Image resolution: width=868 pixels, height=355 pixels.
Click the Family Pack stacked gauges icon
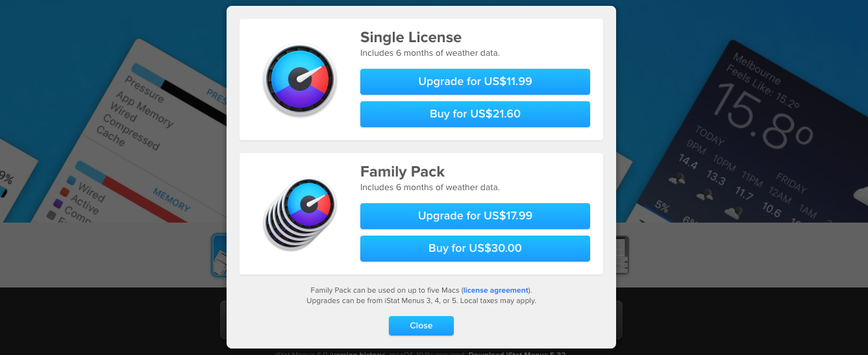[300, 215]
